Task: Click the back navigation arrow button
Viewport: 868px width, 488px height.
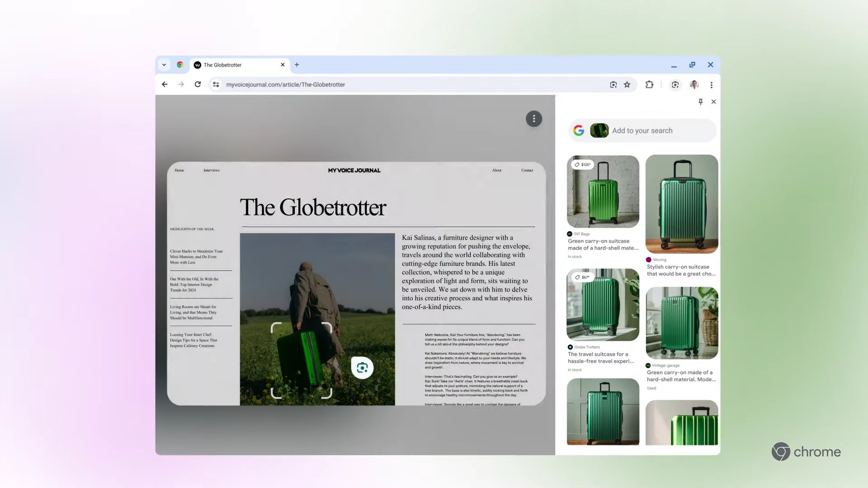Action: [164, 84]
